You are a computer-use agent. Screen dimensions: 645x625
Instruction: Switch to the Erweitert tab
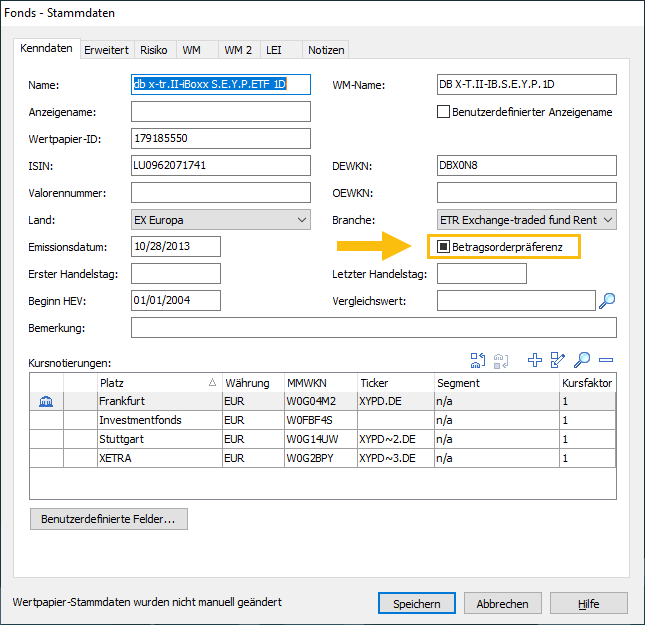tap(105, 49)
